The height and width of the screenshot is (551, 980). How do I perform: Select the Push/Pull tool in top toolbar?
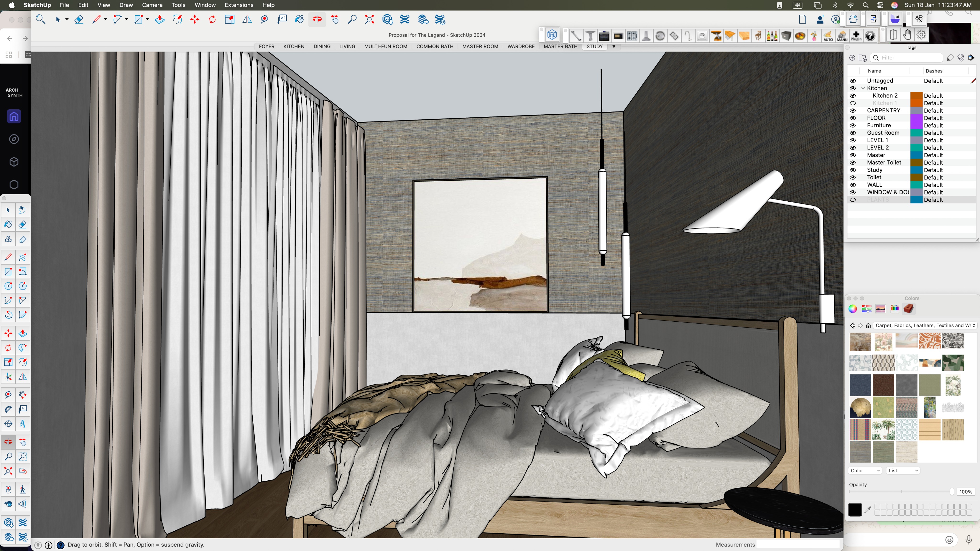point(159,19)
